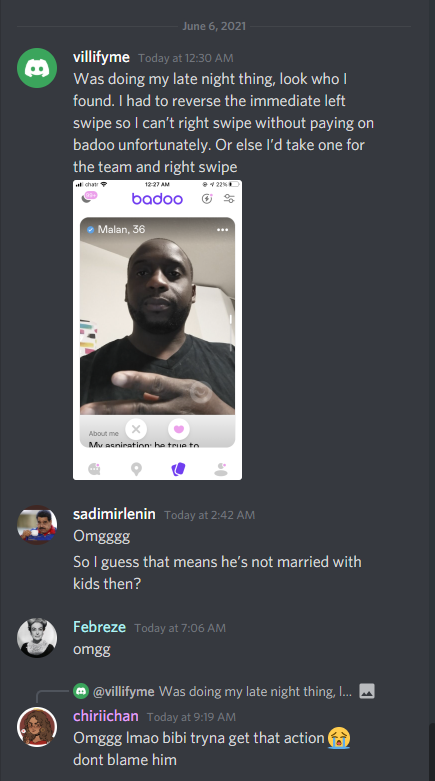This screenshot has height=781, width=435.
Task: Click the sadimirlenin username
Action: tap(114, 514)
